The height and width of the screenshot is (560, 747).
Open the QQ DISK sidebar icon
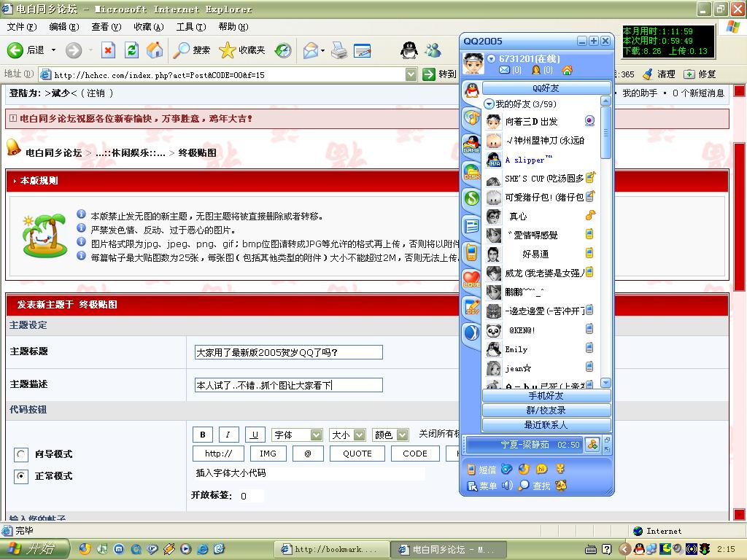[x=472, y=172]
